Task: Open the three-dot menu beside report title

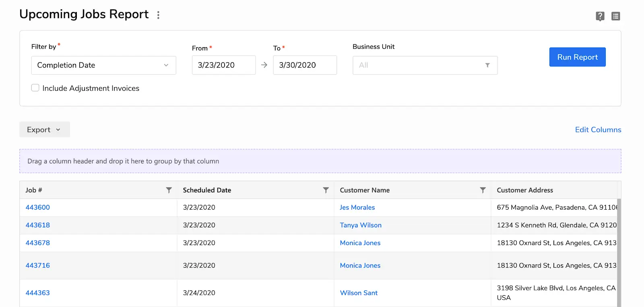Action: pos(158,15)
